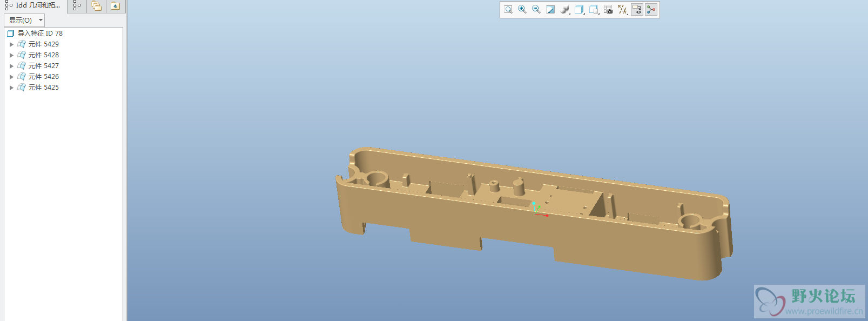The width and height of the screenshot is (868, 321).
Task: Select 导入特征 ID 78 in tree
Action: coord(40,34)
